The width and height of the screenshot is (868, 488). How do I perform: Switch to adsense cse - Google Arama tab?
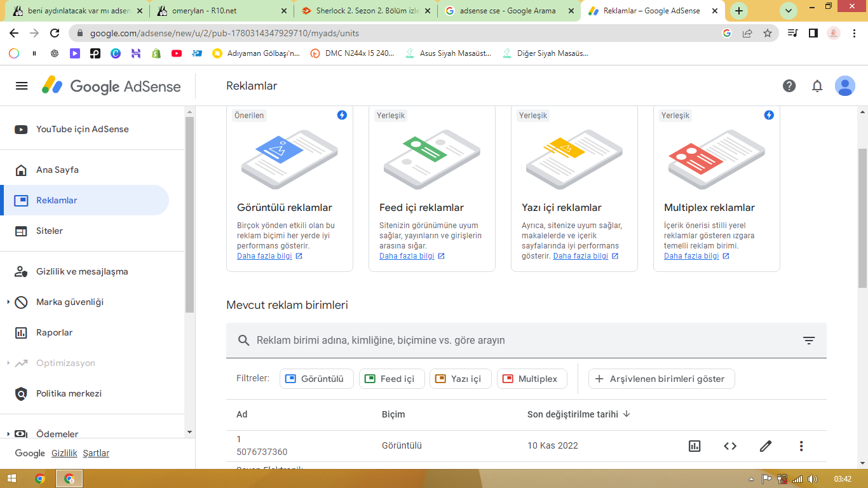pyautogui.click(x=509, y=11)
